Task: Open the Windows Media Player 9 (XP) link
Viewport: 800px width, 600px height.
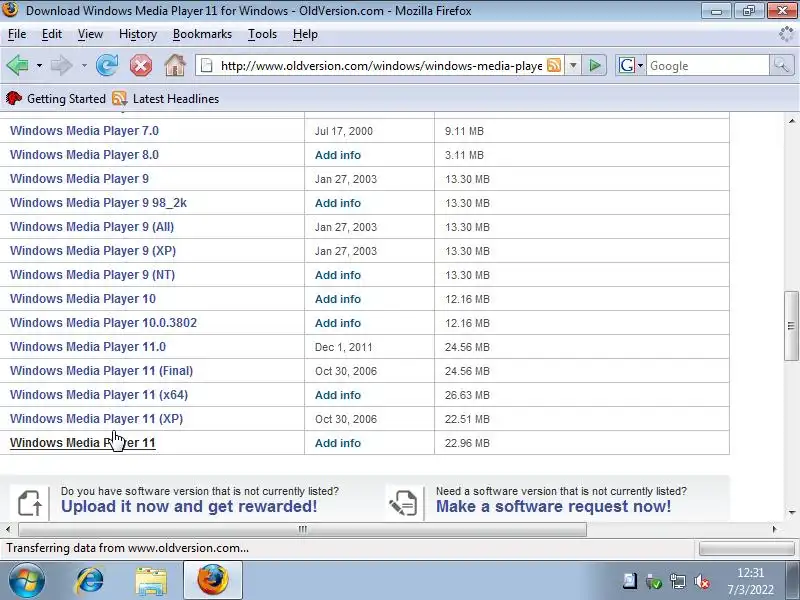Action: pos(93,251)
